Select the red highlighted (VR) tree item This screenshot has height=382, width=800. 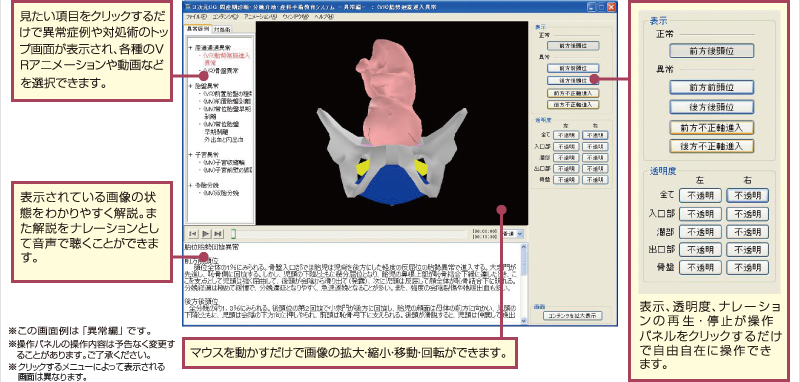[x=227, y=58]
